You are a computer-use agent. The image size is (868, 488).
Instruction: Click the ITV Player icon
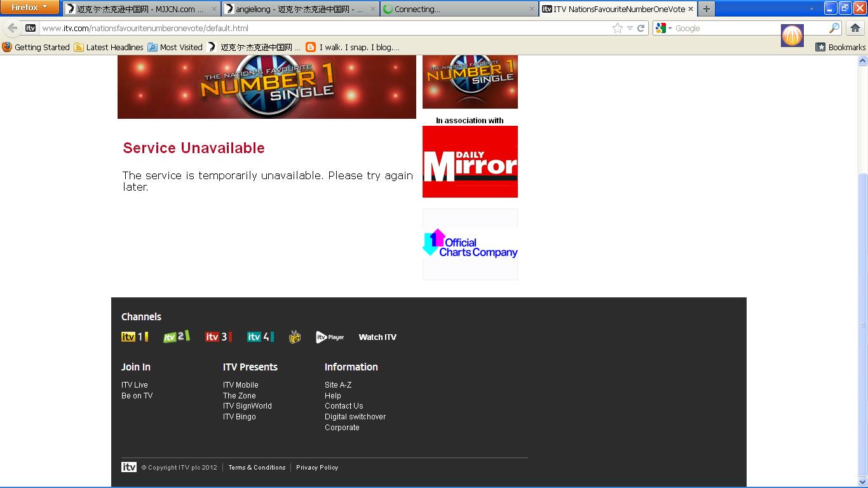330,337
